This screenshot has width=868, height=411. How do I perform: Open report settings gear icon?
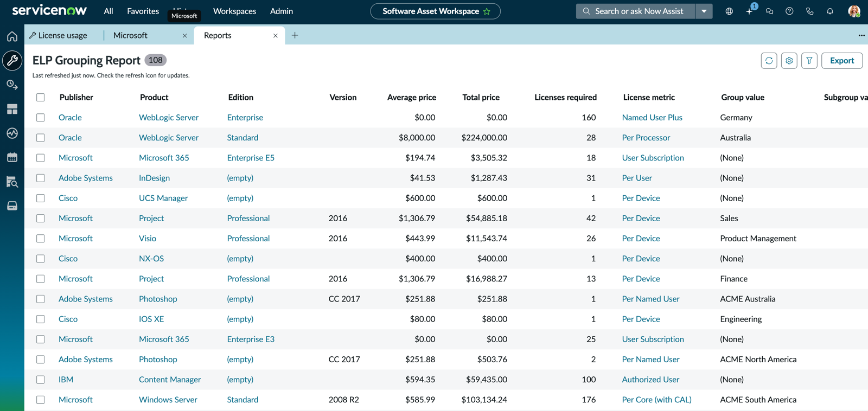click(789, 61)
